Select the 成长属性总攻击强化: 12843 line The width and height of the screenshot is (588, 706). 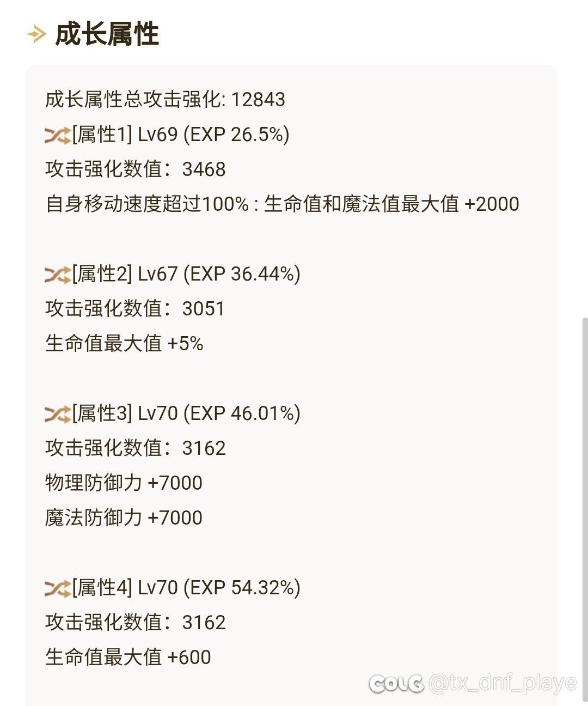165,100
